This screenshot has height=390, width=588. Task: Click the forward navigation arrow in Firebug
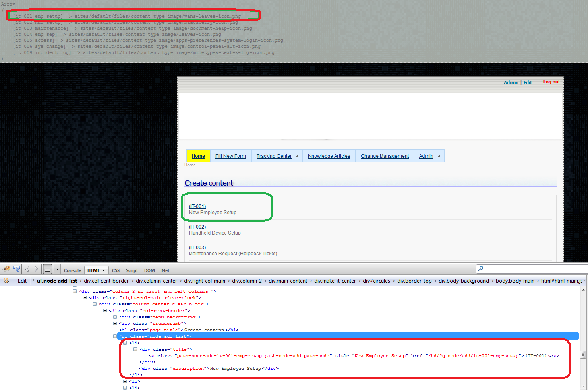point(36,269)
